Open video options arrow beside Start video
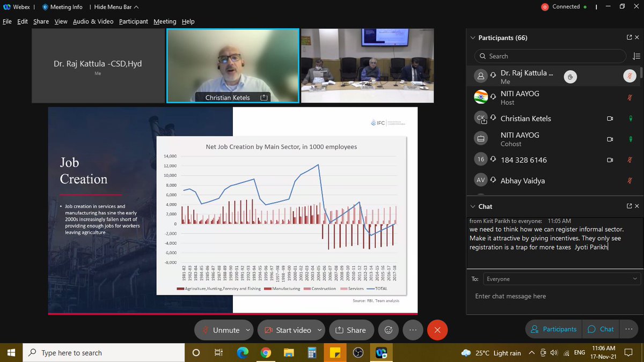This screenshot has height=362, width=644. tap(320, 330)
